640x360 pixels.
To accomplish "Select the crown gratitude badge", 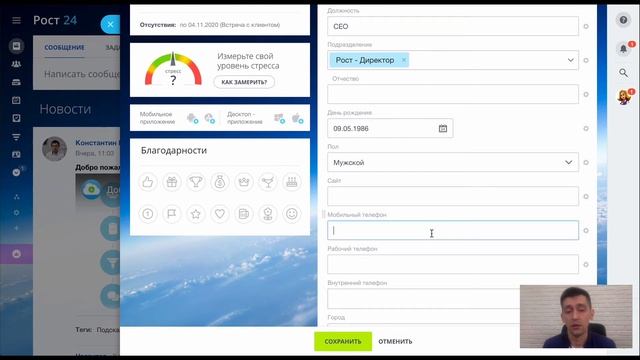I will tap(244, 182).
